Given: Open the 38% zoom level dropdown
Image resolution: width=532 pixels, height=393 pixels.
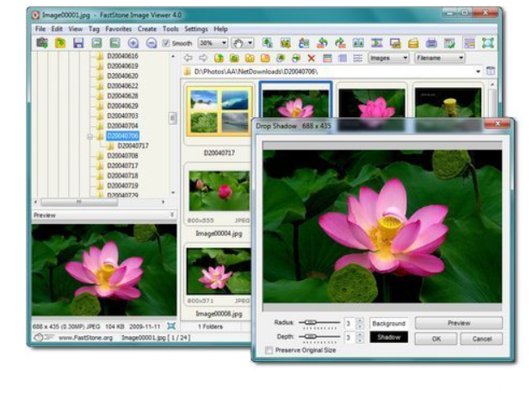Looking at the screenshot, I should click(224, 43).
